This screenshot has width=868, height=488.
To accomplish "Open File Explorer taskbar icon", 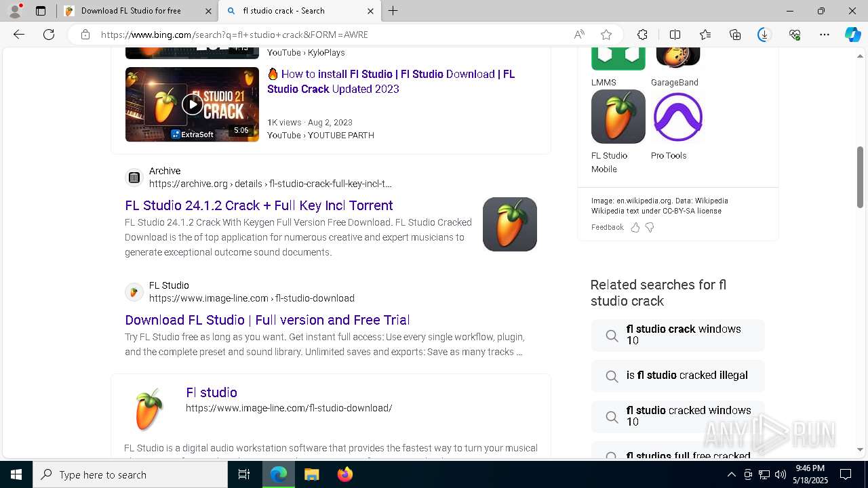I will (x=311, y=474).
